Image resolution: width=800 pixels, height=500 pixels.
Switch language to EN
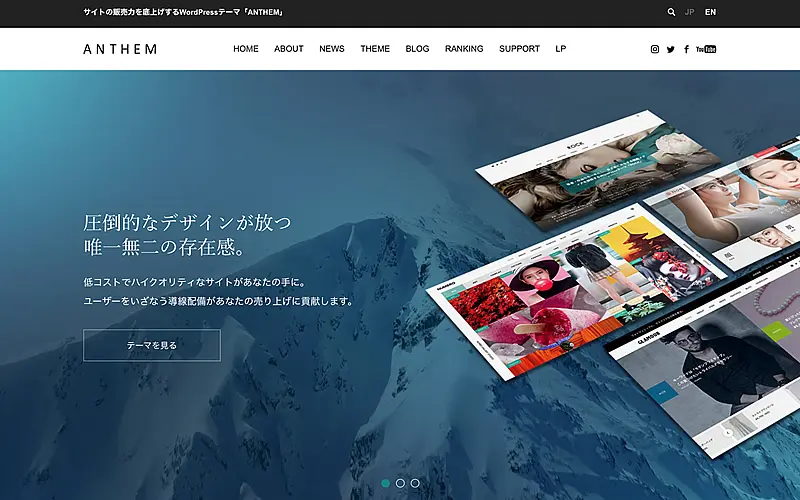[710, 12]
